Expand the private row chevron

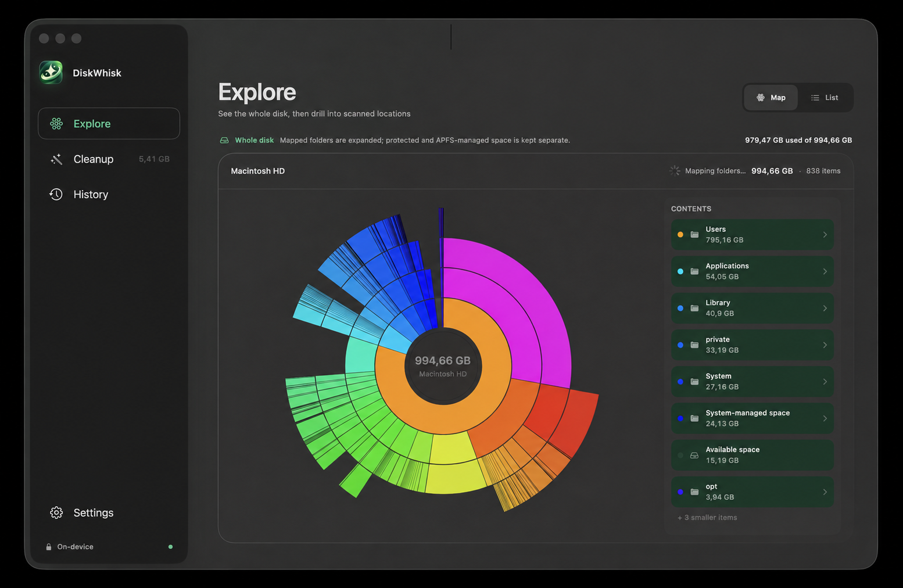[x=825, y=345]
